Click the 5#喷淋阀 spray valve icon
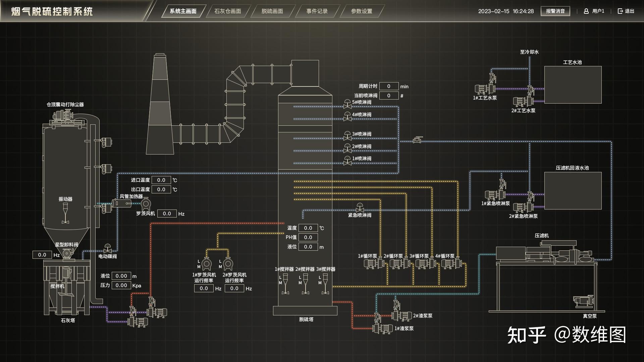Image resolution: width=644 pixels, height=362 pixels. 347,104
